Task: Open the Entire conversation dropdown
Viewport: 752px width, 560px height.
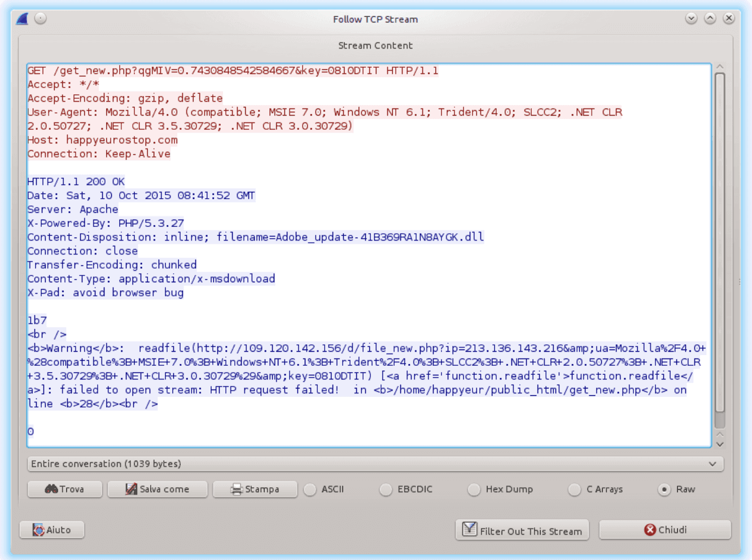Action: 375,464
